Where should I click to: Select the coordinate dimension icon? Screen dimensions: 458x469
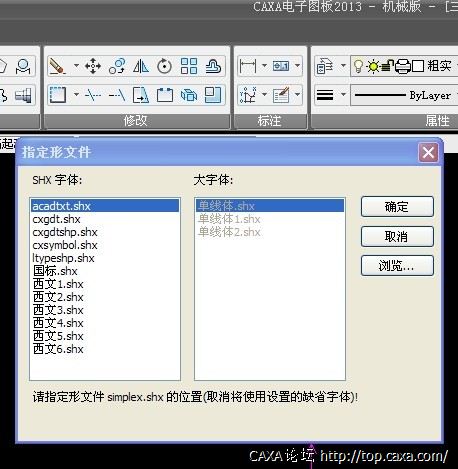(x=248, y=95)
